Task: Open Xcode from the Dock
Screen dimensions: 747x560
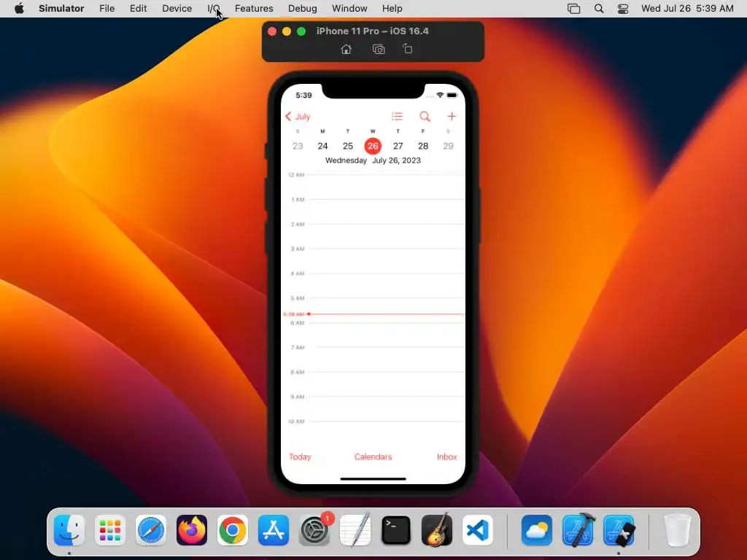Action: 578,530
